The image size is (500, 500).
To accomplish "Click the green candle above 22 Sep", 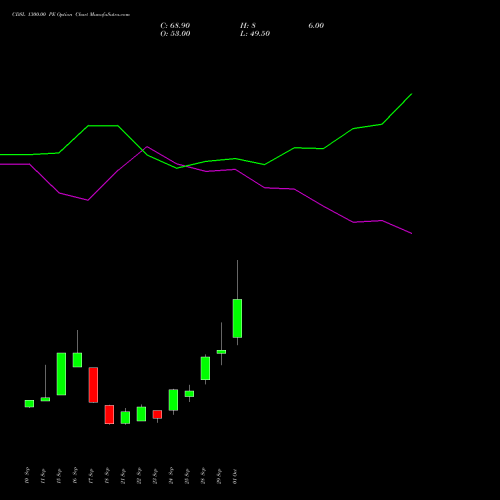I will click(141, 414).
